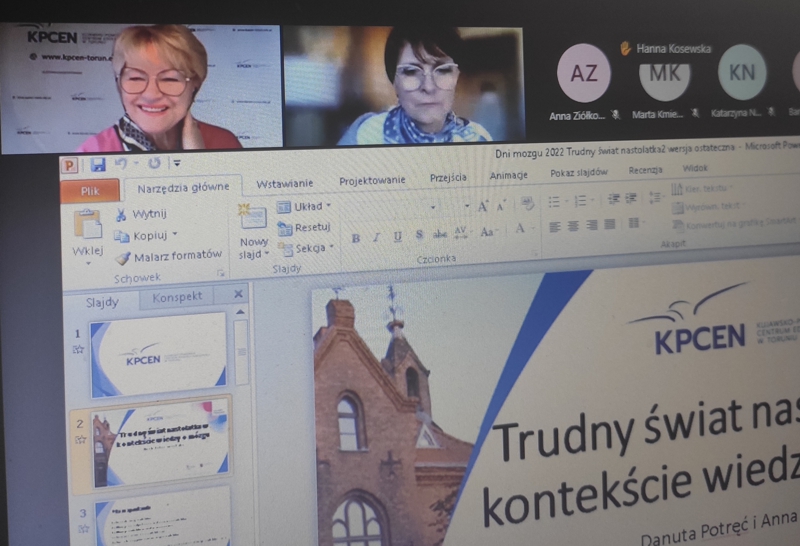Click the Aa change case icon

tap(487, 232)
